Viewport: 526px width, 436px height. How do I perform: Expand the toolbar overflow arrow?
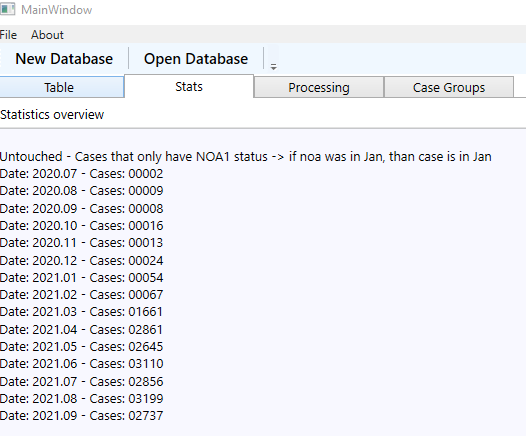point(273,67)
